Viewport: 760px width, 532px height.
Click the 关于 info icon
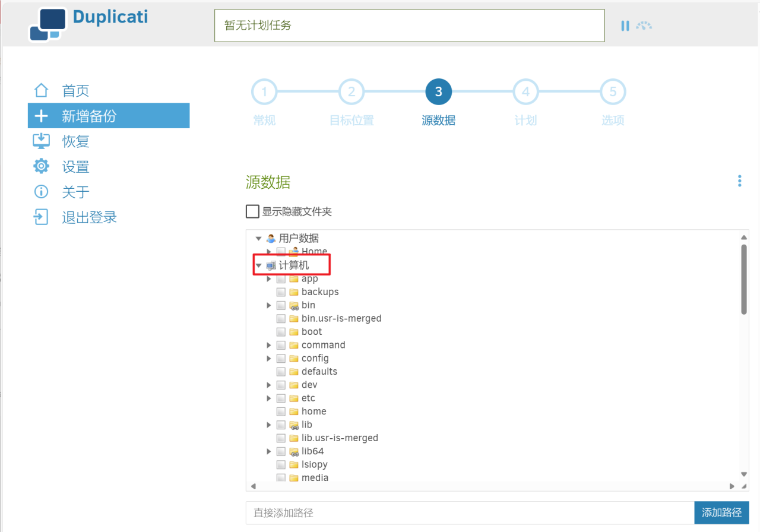tap(41, 191)
